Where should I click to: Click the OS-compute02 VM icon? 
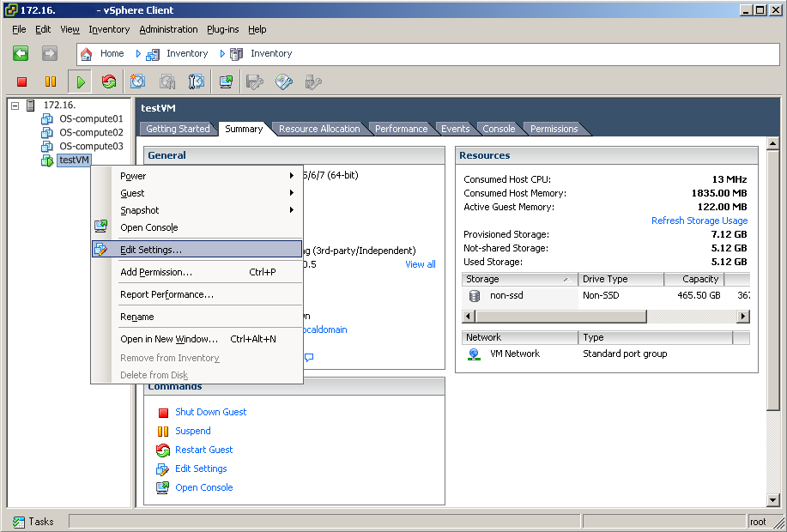pos(46,132)
